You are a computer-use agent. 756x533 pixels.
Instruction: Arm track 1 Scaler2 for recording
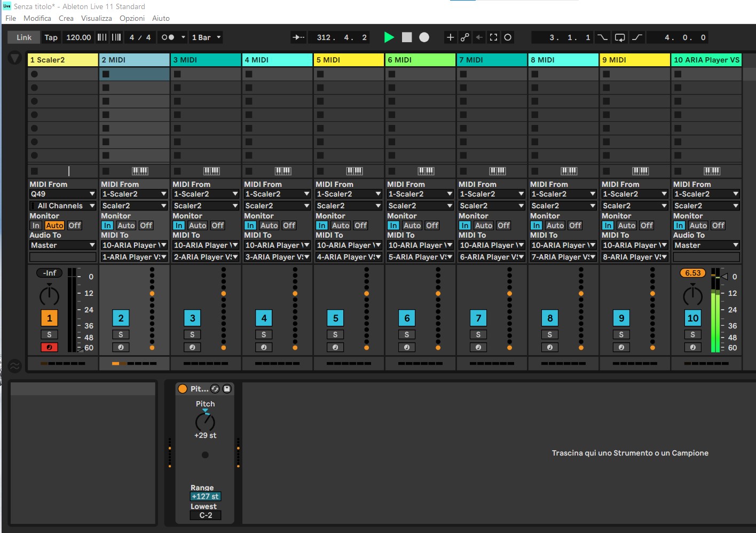click(49, 347)
